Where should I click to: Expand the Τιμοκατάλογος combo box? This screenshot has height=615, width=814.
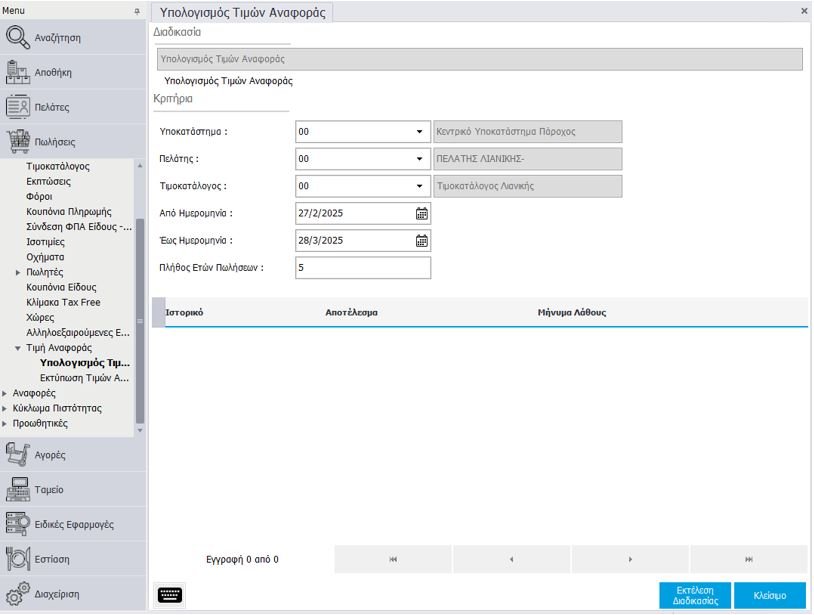coord(419,186)
